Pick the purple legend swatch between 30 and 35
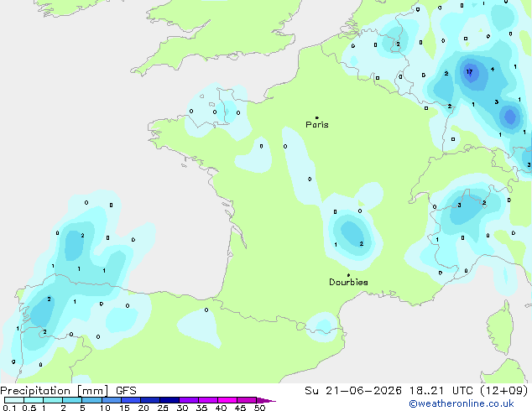Viewport: 532px width, 411px height. click(189, 400)
